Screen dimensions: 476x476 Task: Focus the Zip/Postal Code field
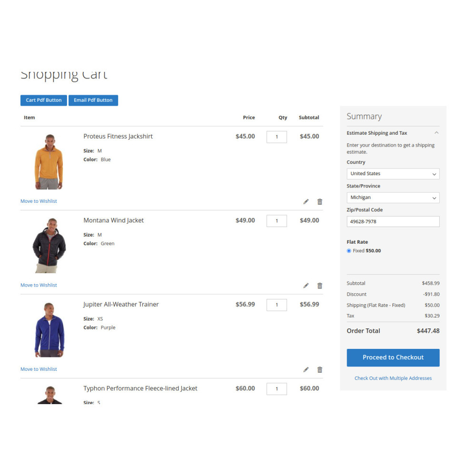(x=393, y=222)
